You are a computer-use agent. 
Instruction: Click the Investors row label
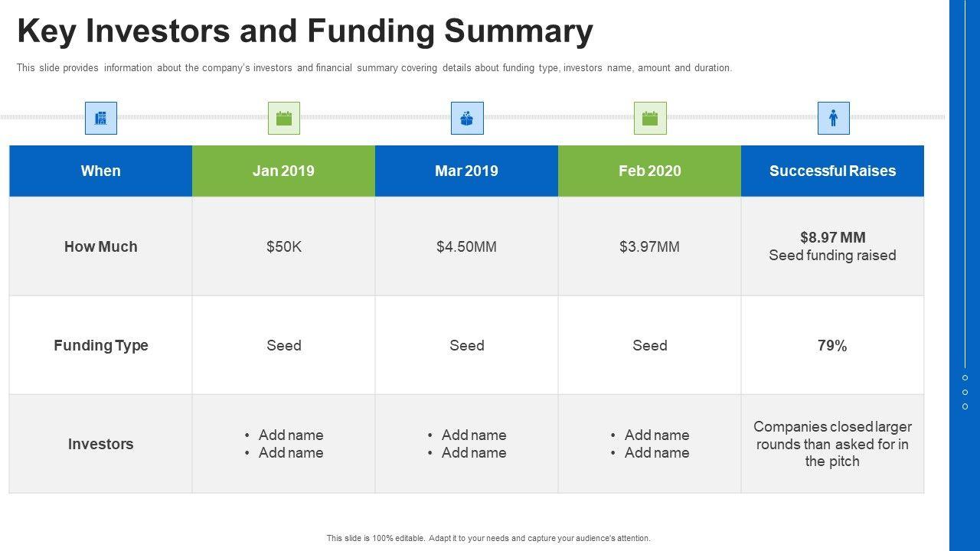[101, 444]
